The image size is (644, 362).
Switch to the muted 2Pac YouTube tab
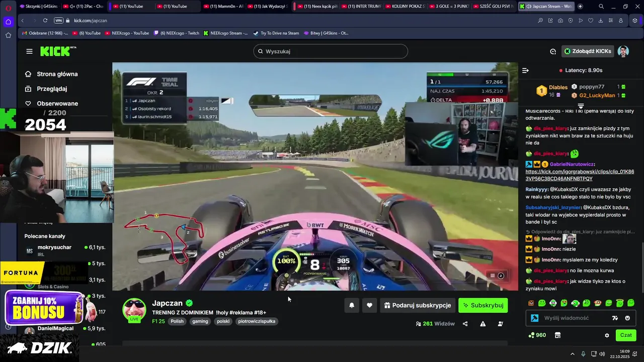(x=84, y=7)
